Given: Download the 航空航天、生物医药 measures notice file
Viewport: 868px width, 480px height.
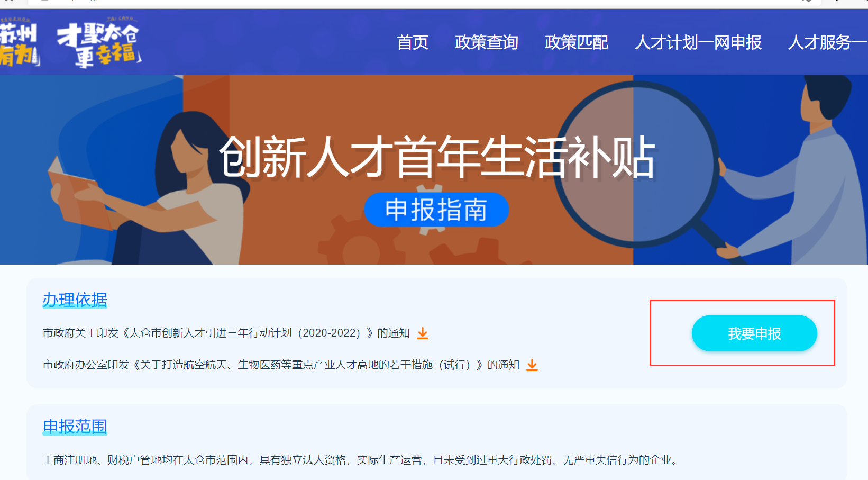Looking at the screenshot, I should pyautogui.click(x=532, y=365).
